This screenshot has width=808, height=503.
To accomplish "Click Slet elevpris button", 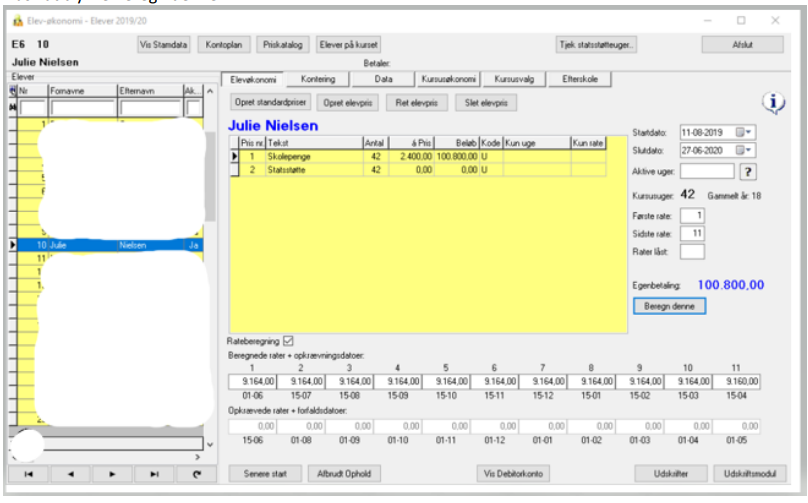I will (486, 103).
